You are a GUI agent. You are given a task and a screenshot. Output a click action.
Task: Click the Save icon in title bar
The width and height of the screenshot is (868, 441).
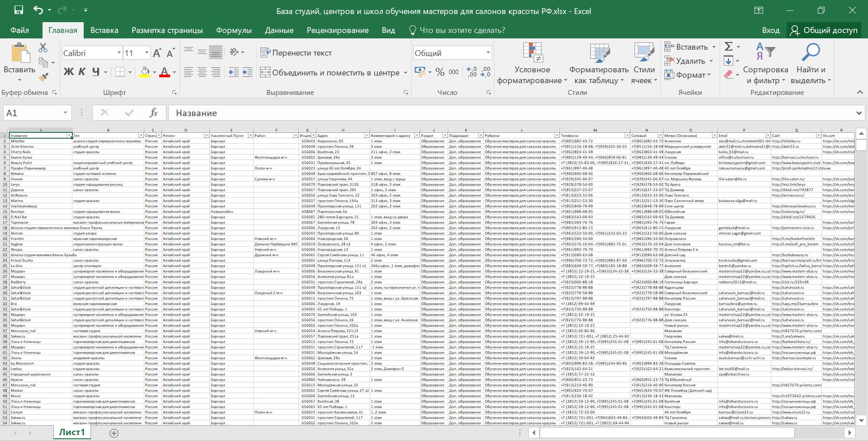click(19, 10)
